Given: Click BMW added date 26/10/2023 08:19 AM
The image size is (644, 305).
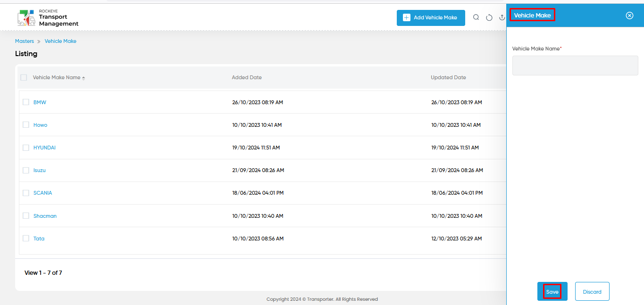Looking at the screenshot, I should (x=258, y=102).
